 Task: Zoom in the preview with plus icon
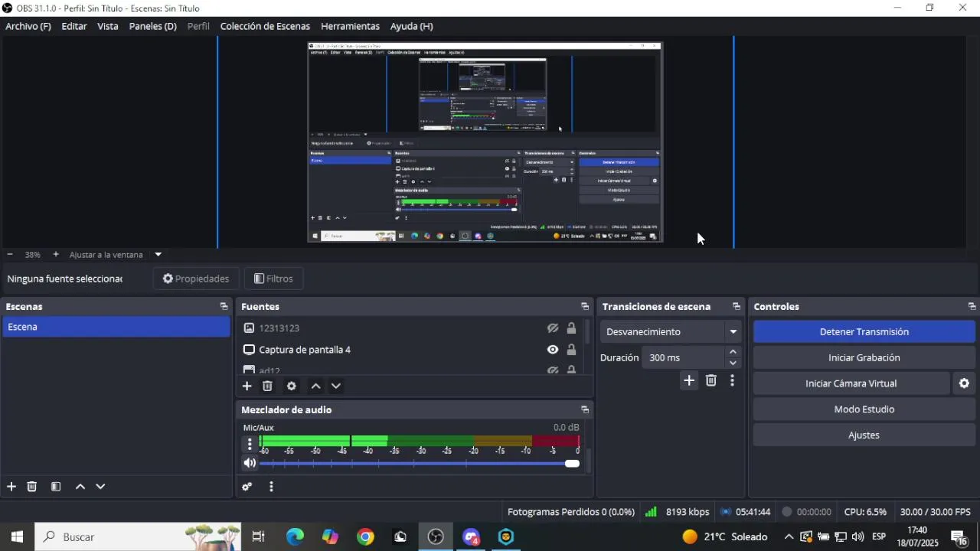55,254
